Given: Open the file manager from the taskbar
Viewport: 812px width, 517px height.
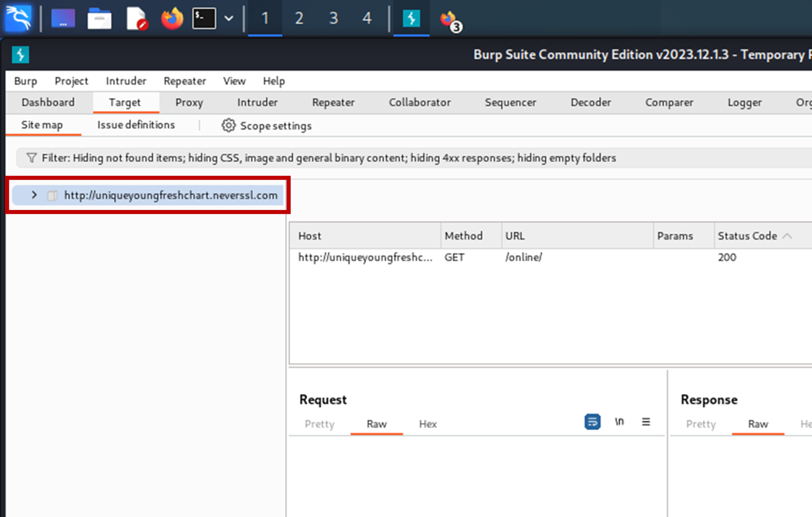Looking at the screenshot, I should [99, 18].
